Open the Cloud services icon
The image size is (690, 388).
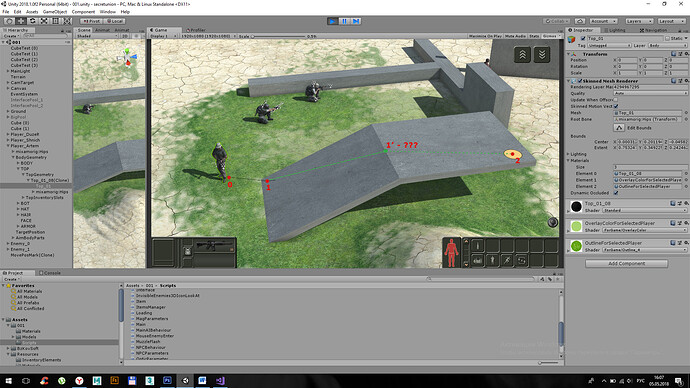coord(580,21)
